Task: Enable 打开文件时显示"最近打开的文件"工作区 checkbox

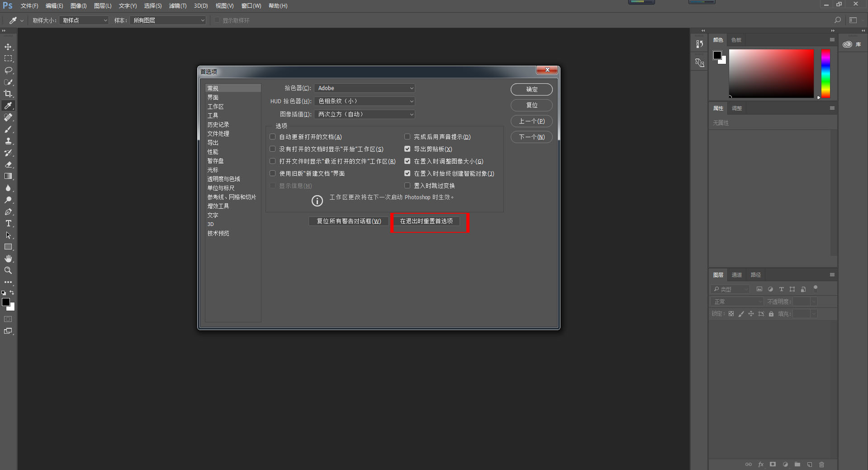Action: 272,161
